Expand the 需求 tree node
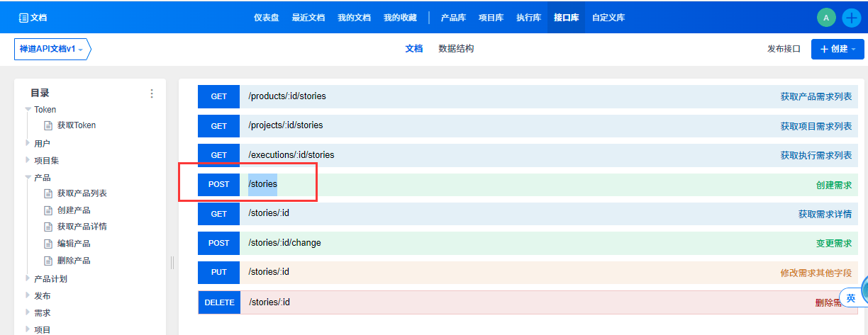Viewport: 868px width, 335px height. tap(28, 312)
